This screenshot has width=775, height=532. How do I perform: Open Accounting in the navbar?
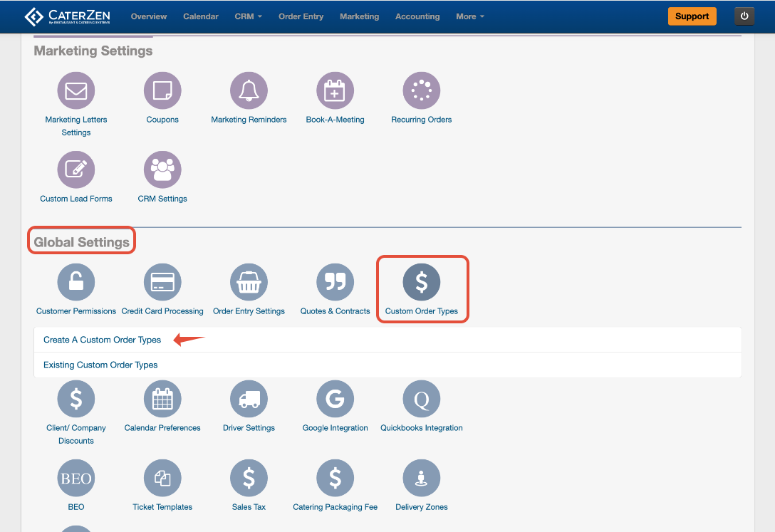(417, 16)
